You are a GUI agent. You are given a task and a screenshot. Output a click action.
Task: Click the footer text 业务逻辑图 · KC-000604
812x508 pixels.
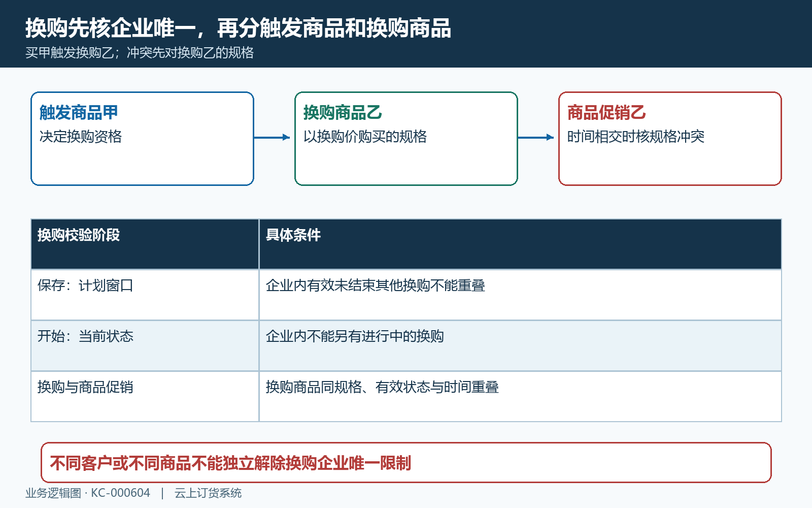tap(88, 493)
